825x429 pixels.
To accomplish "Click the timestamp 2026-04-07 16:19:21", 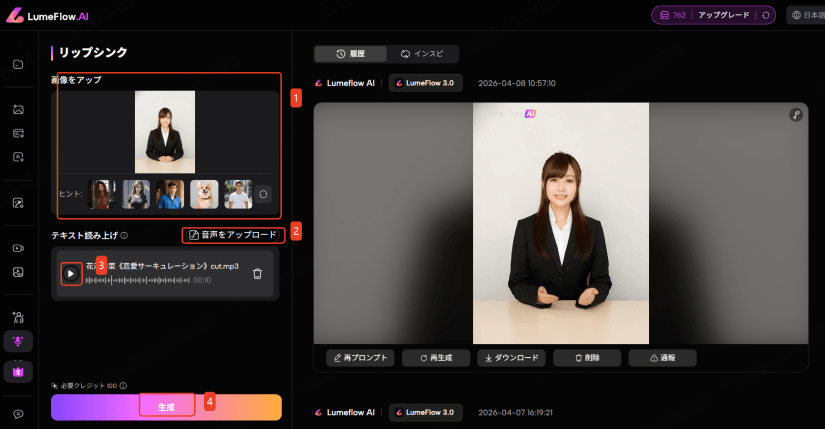I will [516, 413].
